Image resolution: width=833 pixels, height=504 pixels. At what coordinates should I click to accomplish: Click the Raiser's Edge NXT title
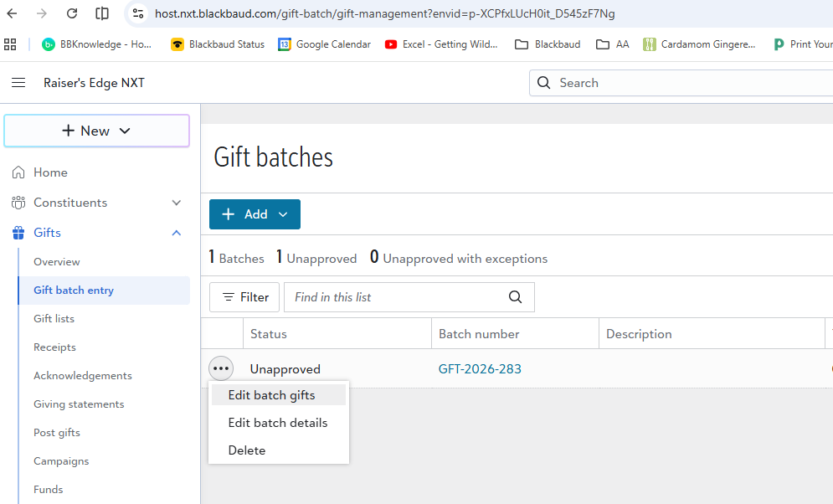[x=94, y=83]
